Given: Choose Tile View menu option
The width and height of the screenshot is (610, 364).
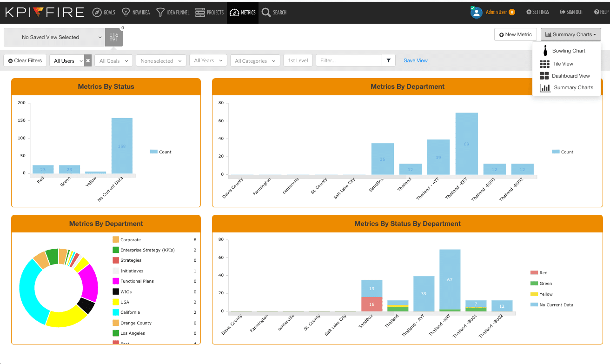Looking at the screenshot, I should click(563, 64).
